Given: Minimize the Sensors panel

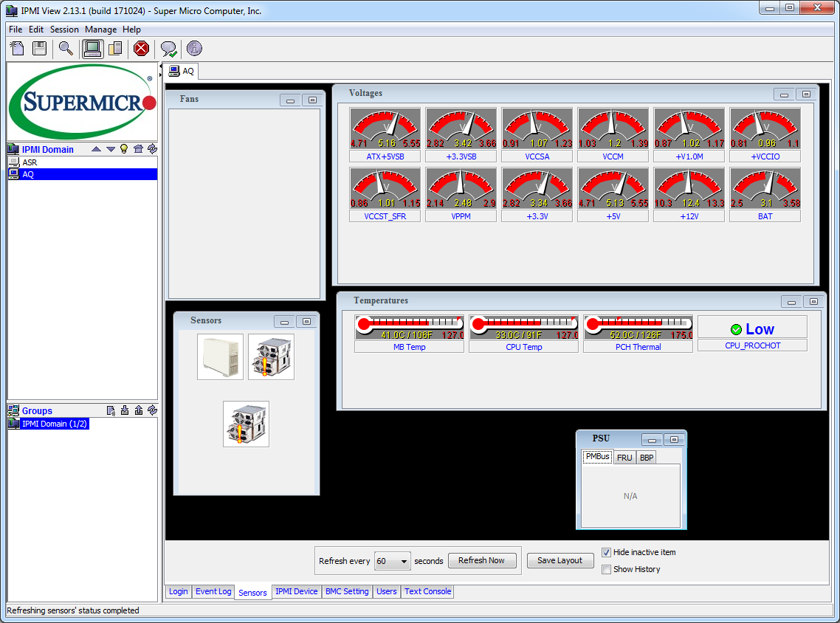Looking at the screenshot, I should pos(284,322).
